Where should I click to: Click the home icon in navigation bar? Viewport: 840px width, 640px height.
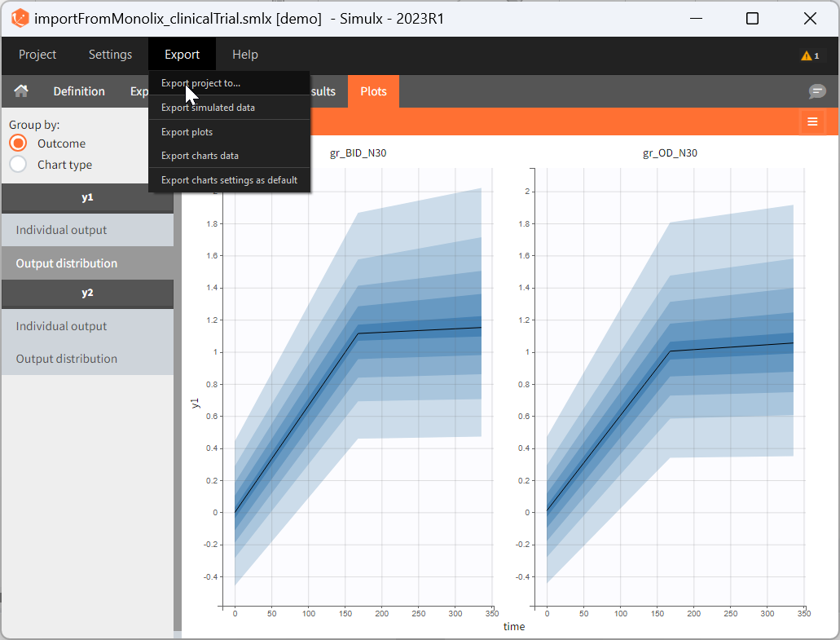22,91
